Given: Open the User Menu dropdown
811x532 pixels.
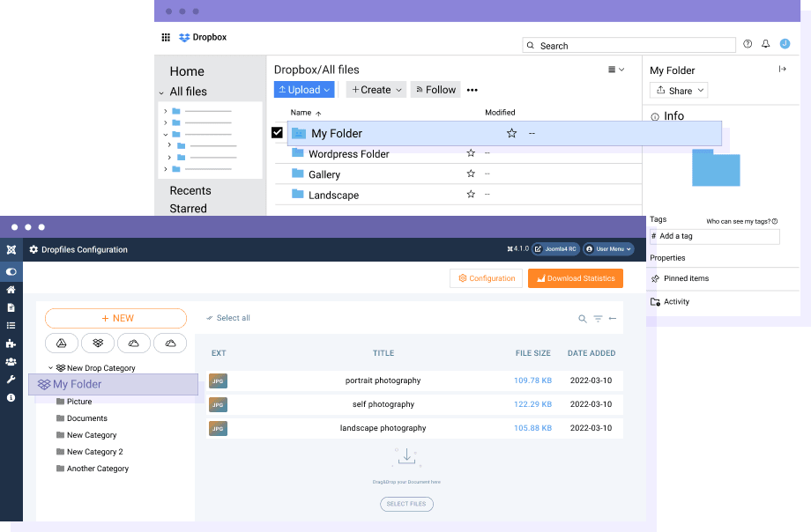Looking at the screenshot, I should [609, 249].
